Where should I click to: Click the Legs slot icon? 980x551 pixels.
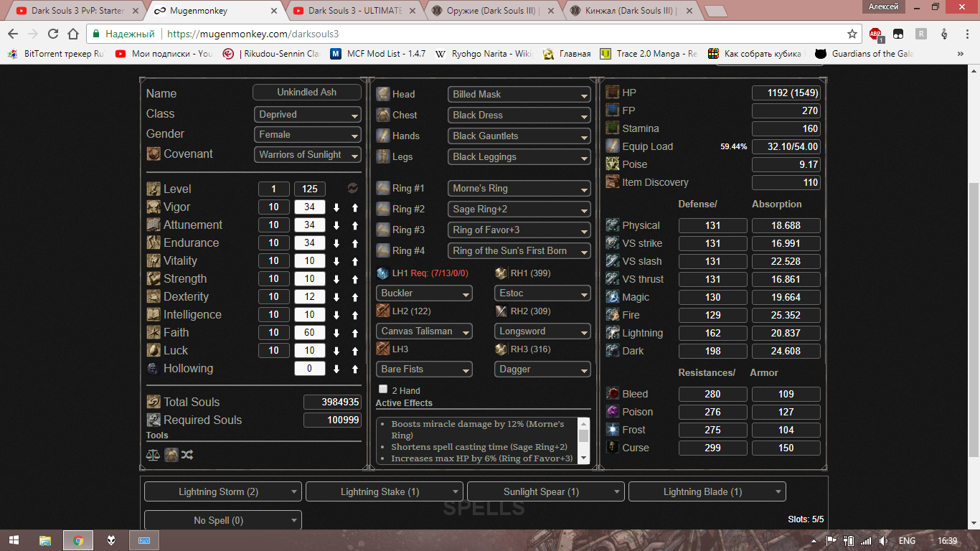coord(383,156)
